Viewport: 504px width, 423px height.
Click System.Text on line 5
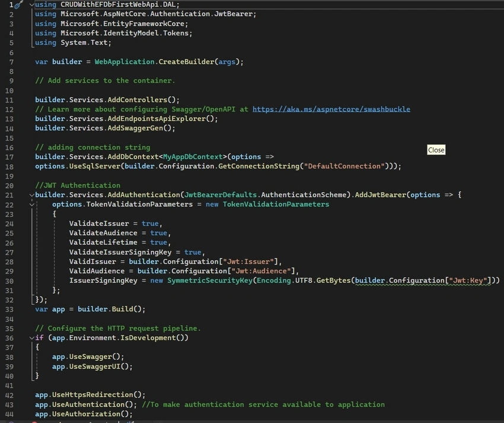click(84, 43)
